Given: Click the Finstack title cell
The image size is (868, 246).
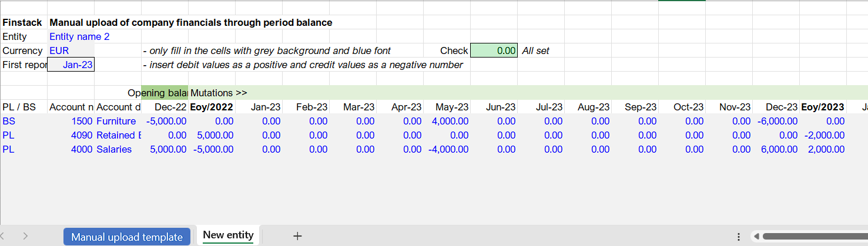Looking at the screenshot, I should [24, 22].
